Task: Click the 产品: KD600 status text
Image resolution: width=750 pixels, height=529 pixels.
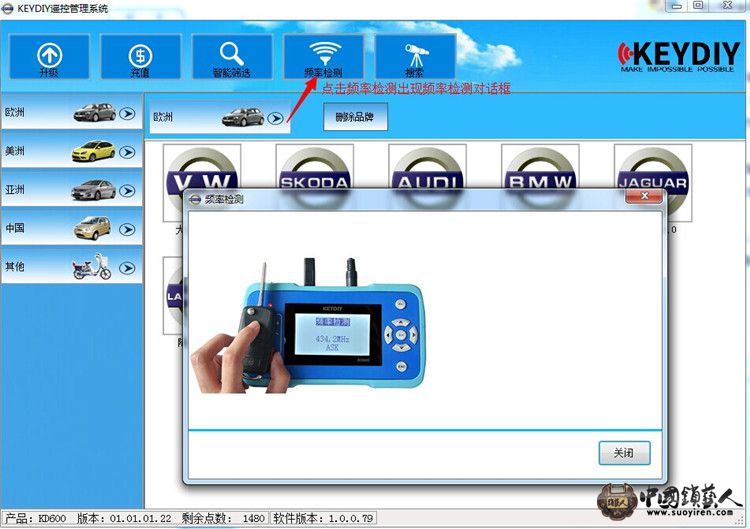Action: 35,518
